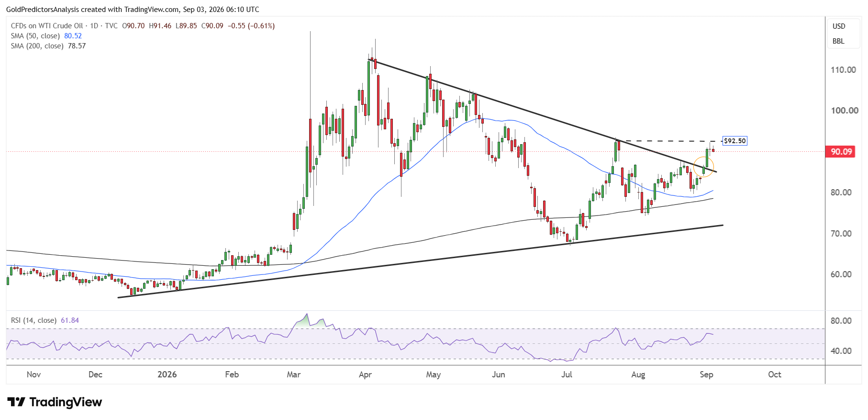Screen dimensions: 868x420
Task: Click the TradingView logo icon
Action: pos(16,402)
